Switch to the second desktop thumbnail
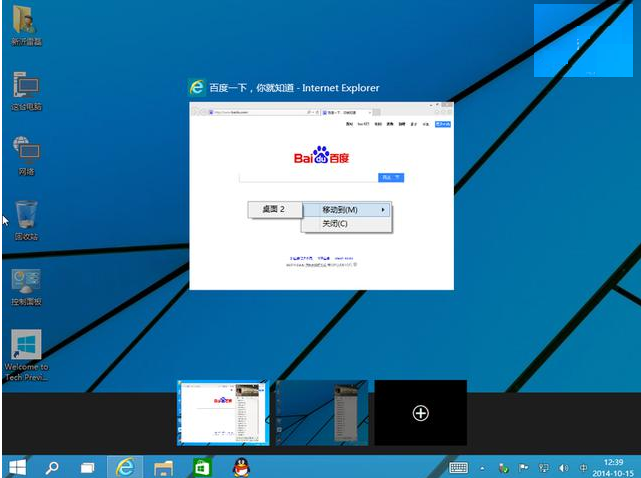Image resolution: width=641 pixels, height=478 pixels. click(x=321, y=413)
